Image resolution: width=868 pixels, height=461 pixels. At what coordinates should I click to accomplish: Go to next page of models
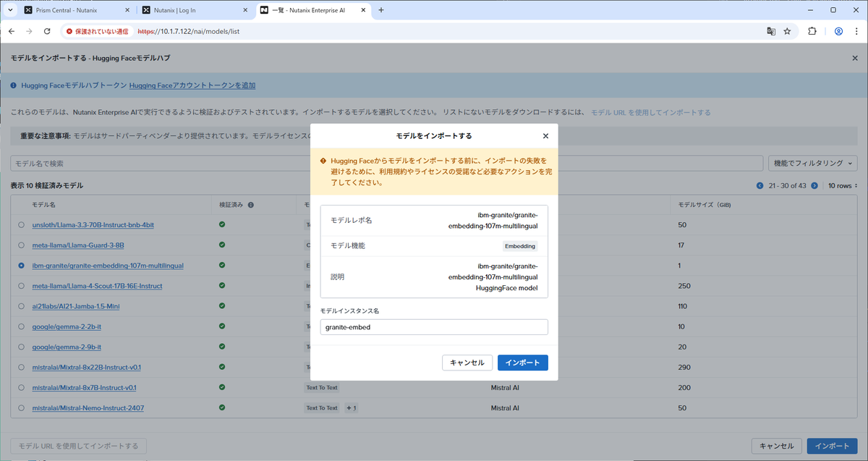tap(814, 186)
